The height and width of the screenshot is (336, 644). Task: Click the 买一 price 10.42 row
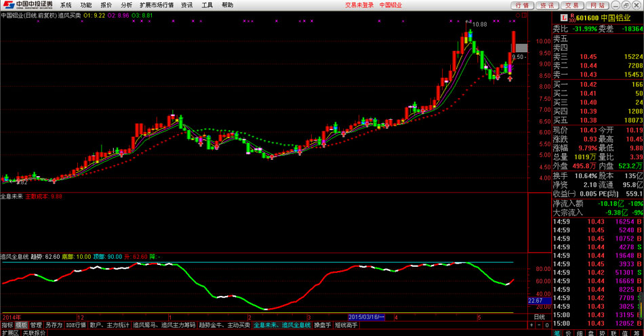point(598,85)
